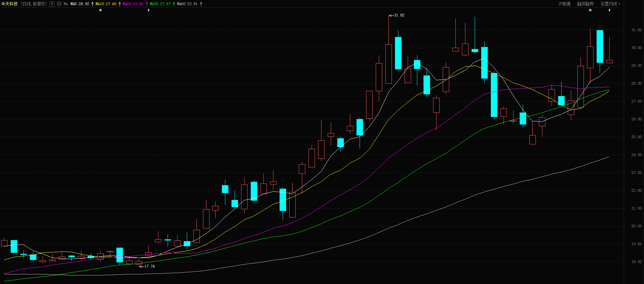Select the yellow MA10:27.60 value
Screen dimensions: 644x284
tap(106, 4)
